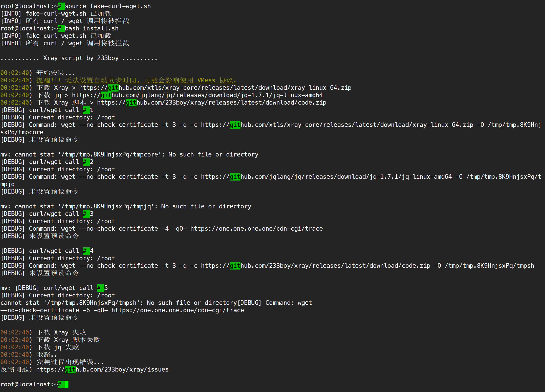This screenshot has height=392, width=545.
Task: Click the jq-linux-amd64 download URL
Action: pyautogui.click(x=197, y=95)
